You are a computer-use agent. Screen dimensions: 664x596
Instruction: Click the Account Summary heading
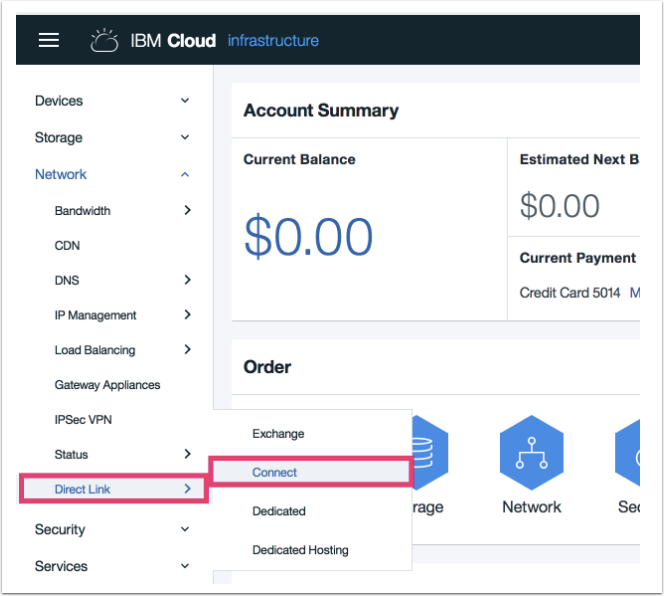[321, 110]
